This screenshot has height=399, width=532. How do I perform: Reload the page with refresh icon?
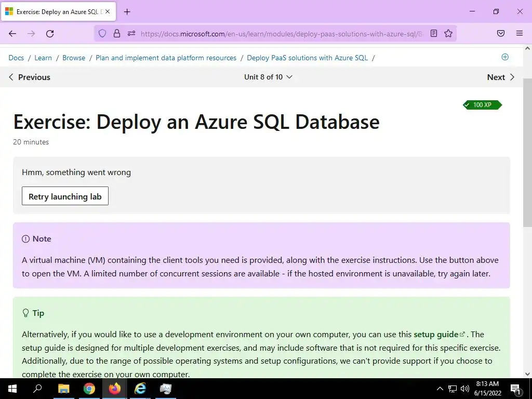pyautogui.click(x=50, y=34)
